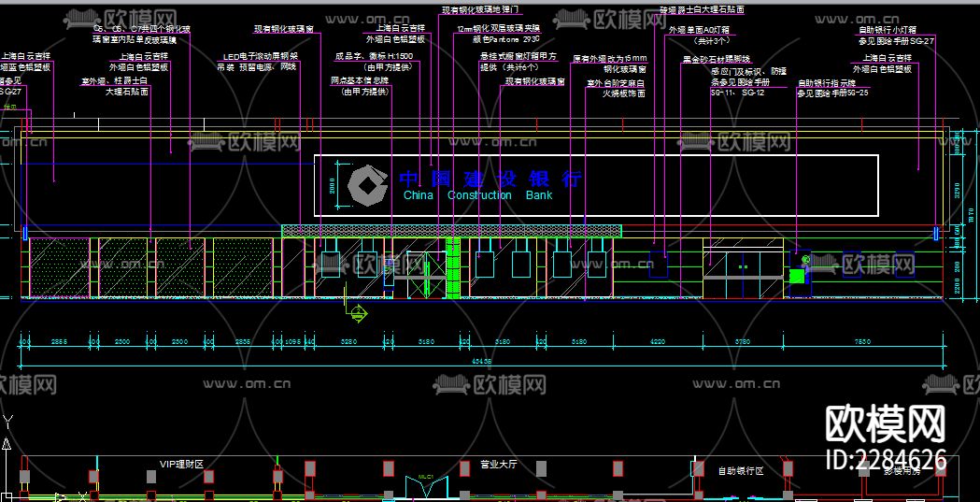Click the blue '中国建设银行' sign lettering

[x=490, y=179]
